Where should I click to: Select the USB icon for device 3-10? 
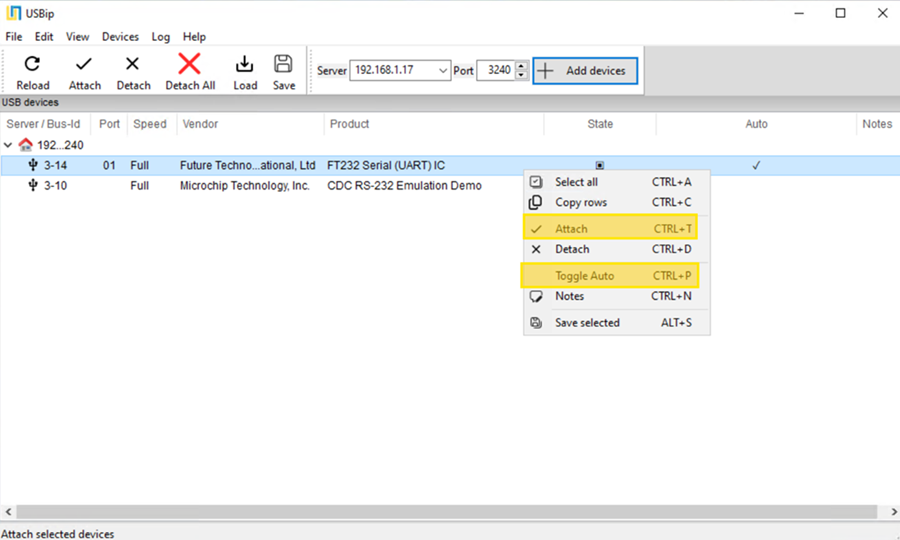(x=33, y=186)
